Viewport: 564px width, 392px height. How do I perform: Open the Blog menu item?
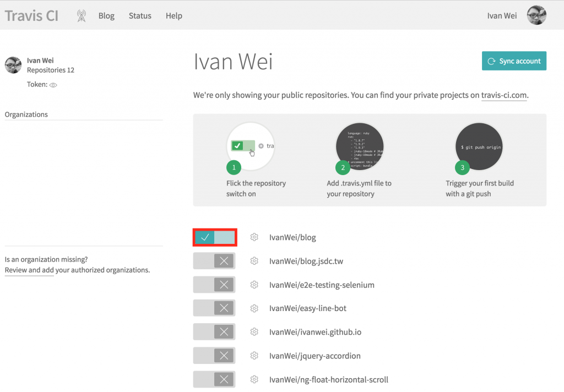pyautogui.click(x=106, y=16)
